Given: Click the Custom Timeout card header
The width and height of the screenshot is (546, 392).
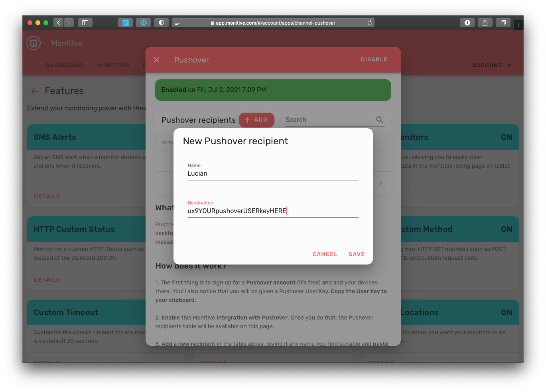Looking at the screenshot, I should (x=87, y=312).
